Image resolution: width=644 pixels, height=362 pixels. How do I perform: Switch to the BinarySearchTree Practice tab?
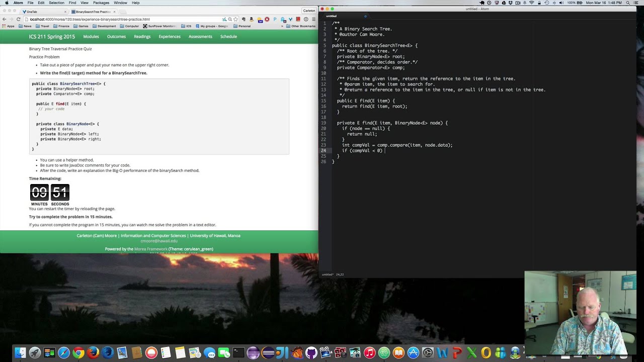click(94, 12)
